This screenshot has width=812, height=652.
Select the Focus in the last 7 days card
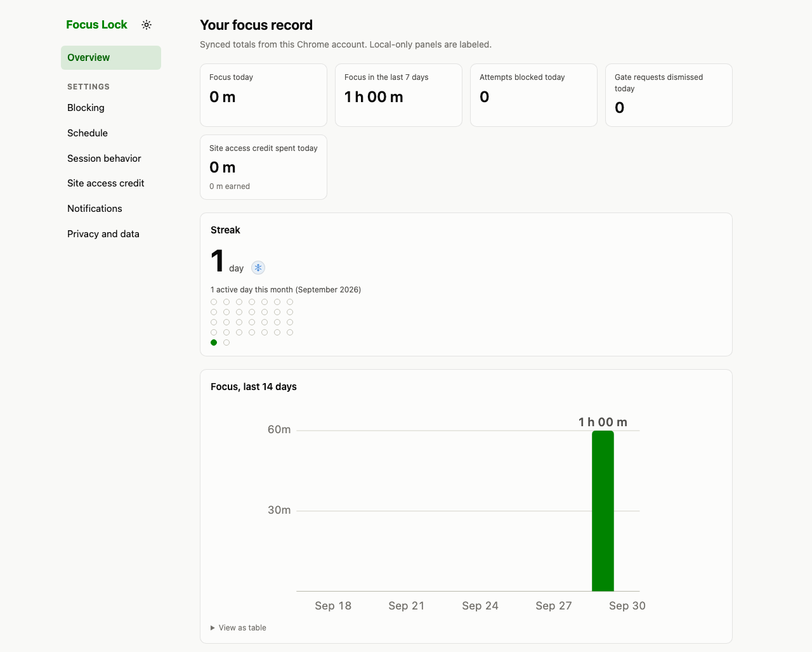[x=398, y=95]
